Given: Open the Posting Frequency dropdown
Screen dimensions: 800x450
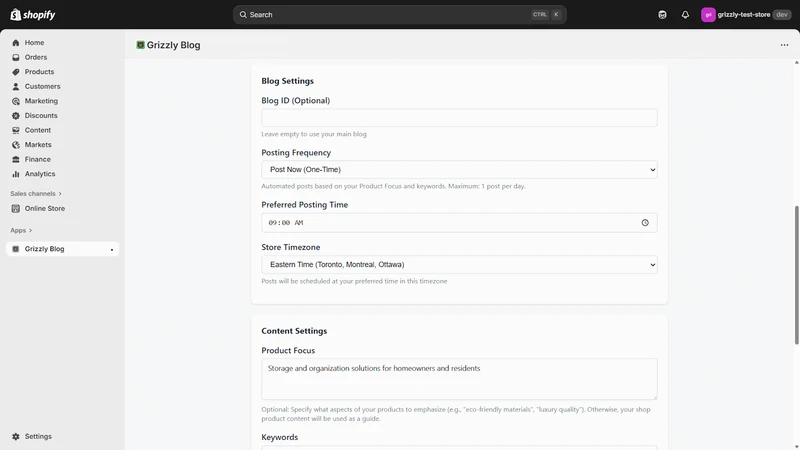Looking at the screenshot, I should click(459, 170).
